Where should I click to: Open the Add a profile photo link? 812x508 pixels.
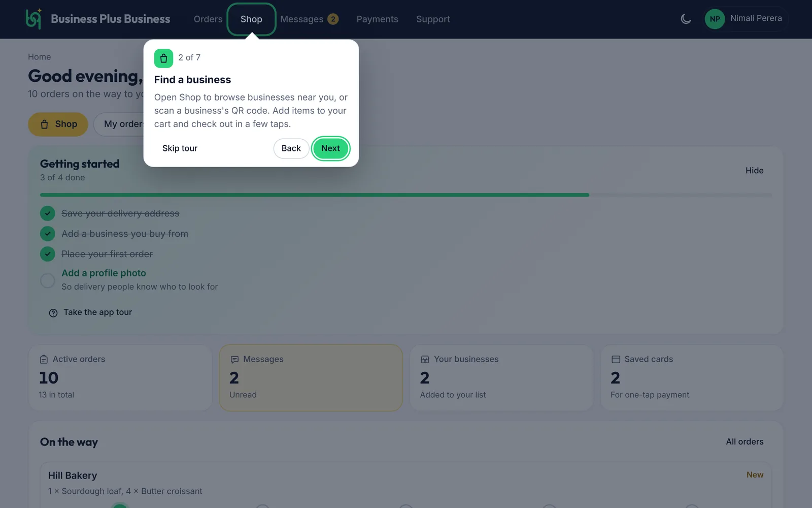tap(104, 273)
